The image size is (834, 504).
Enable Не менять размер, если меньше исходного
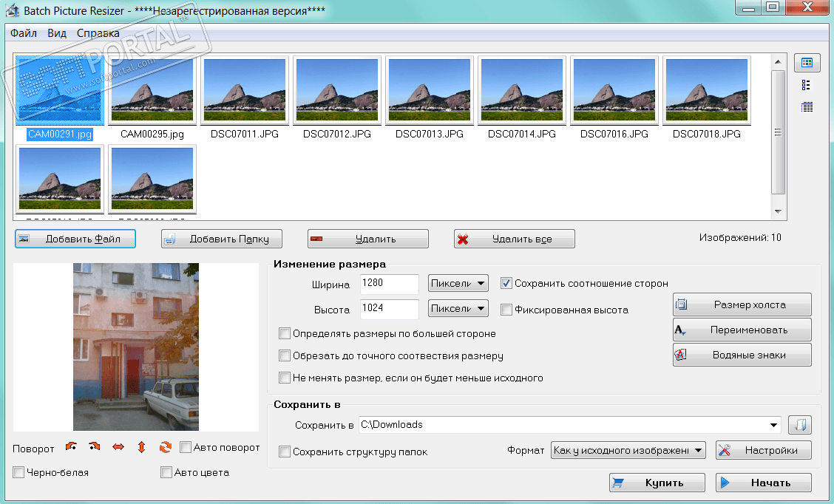coord(285,378)
